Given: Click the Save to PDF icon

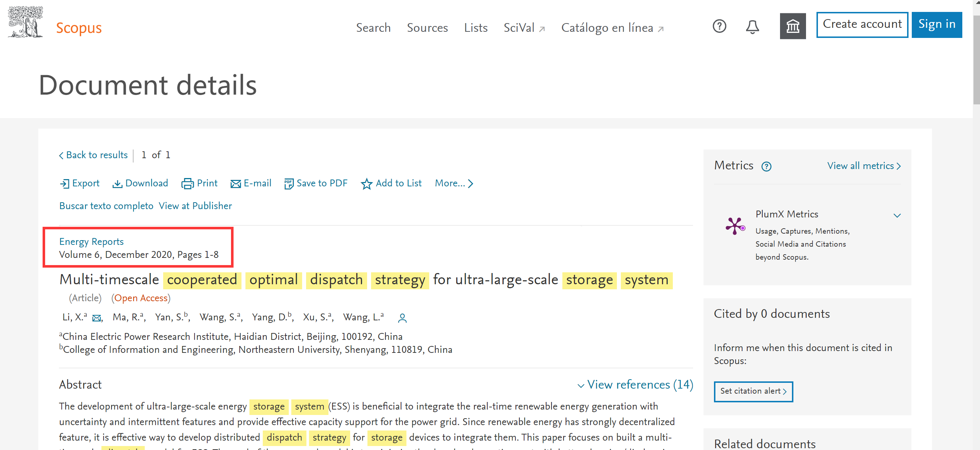Looking at the screenshot, I should pyautogui.click(x=288, y=184).
